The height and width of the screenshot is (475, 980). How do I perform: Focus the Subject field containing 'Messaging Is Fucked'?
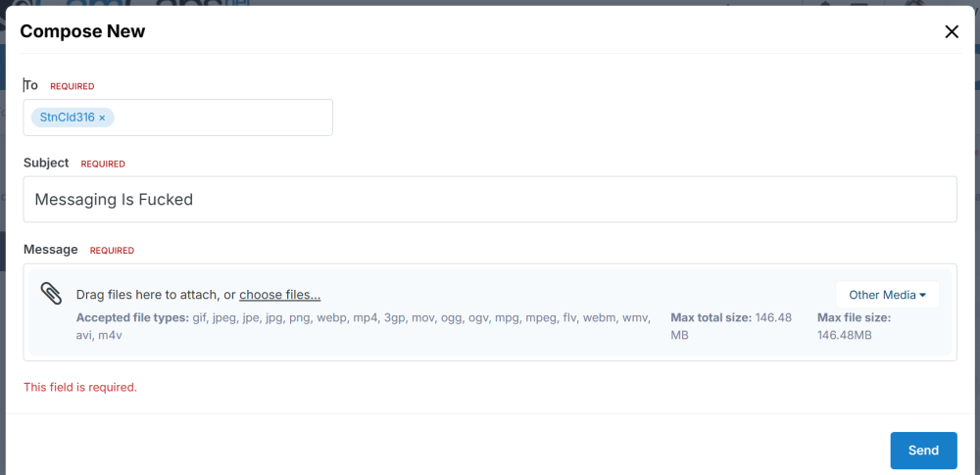click(490, 200)
